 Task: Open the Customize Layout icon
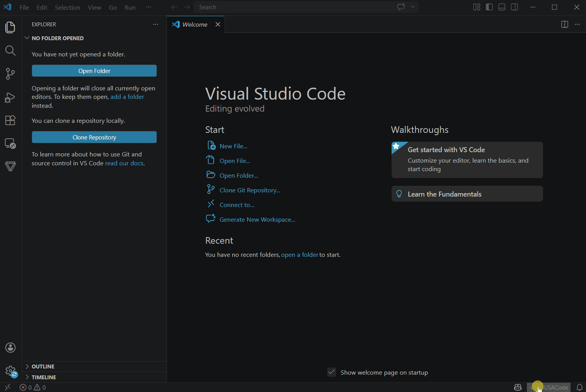click(477, 7)
